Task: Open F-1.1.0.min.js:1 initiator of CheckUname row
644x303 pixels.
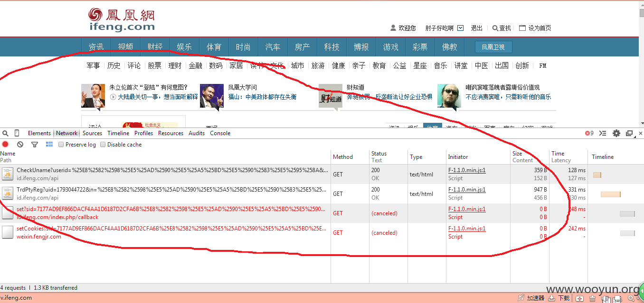Action: point(467,170)
